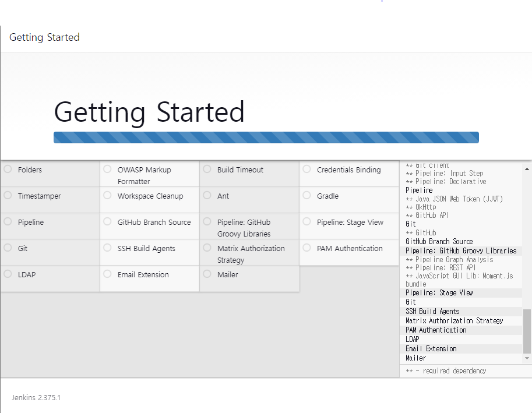Click the small Getting Started header title
Image resolution: width=532 pixels, height=413 pixels.
pos(44,37)
